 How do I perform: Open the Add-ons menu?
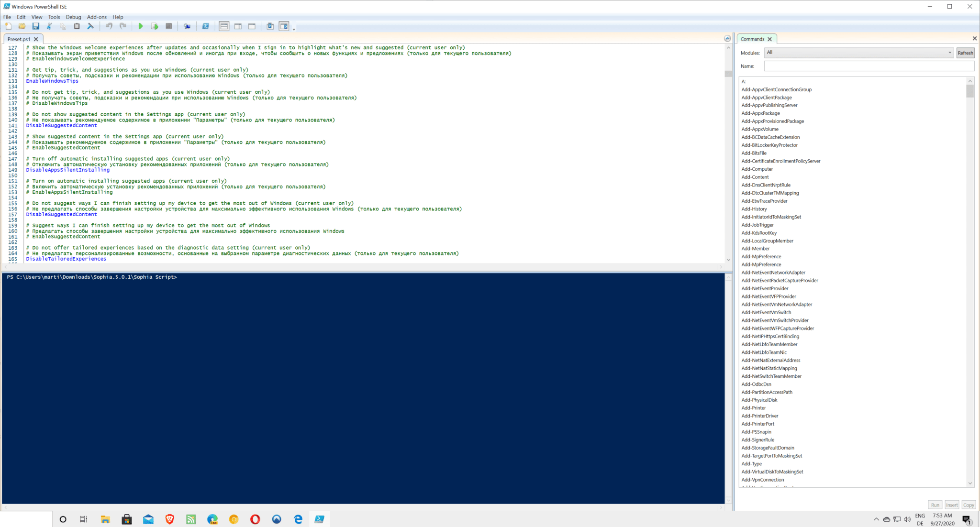click(x=97, y=17)
